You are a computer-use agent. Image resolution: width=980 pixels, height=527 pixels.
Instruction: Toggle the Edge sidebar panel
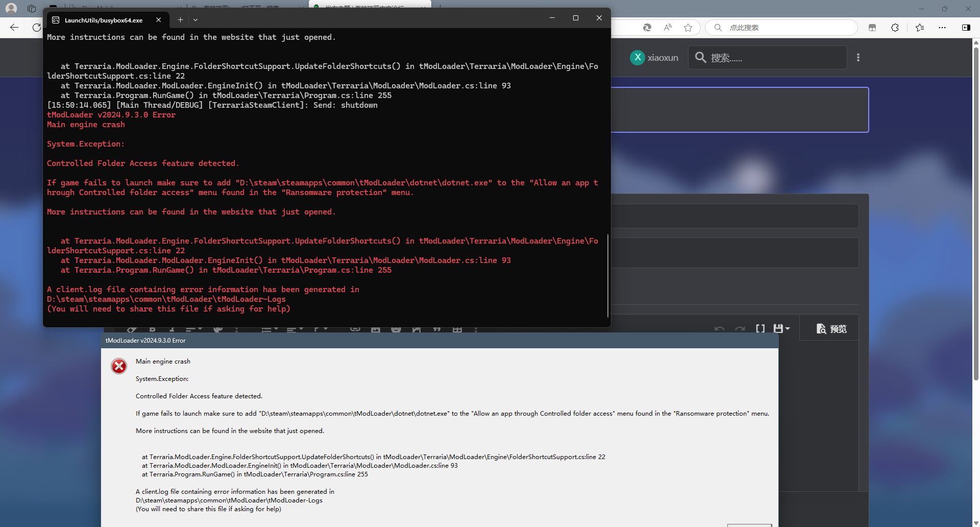[966, 28]
